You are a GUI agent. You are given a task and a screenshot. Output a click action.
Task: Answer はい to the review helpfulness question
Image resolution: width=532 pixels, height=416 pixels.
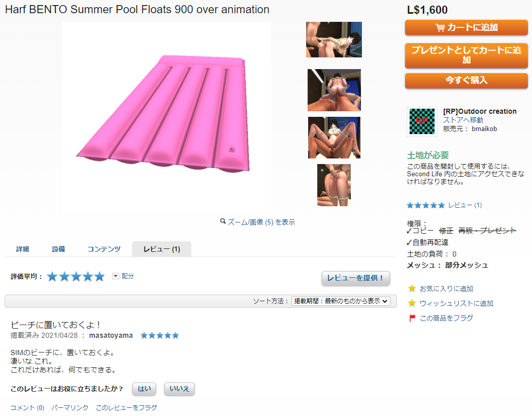coord(145,389)
